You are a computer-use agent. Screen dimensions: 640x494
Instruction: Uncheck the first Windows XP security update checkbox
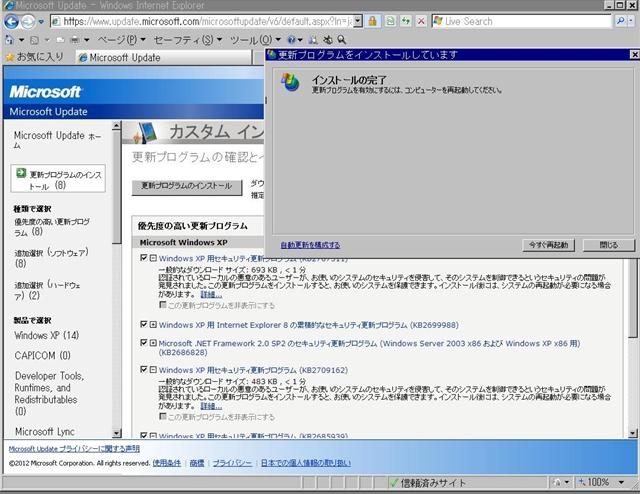point(144,258)
